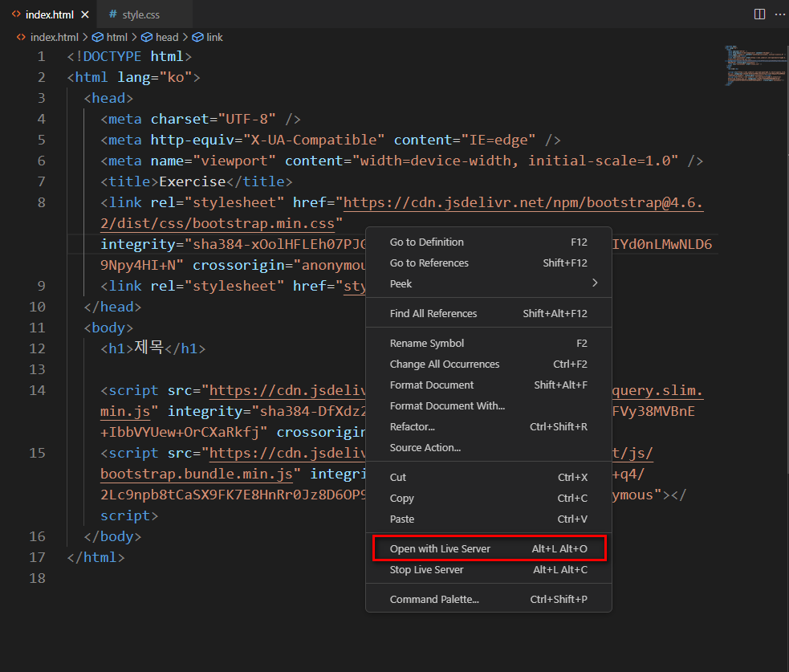Open the head breadcrumb segment
This screenshot has width=789, height=672.
click(x=167, y=37)
